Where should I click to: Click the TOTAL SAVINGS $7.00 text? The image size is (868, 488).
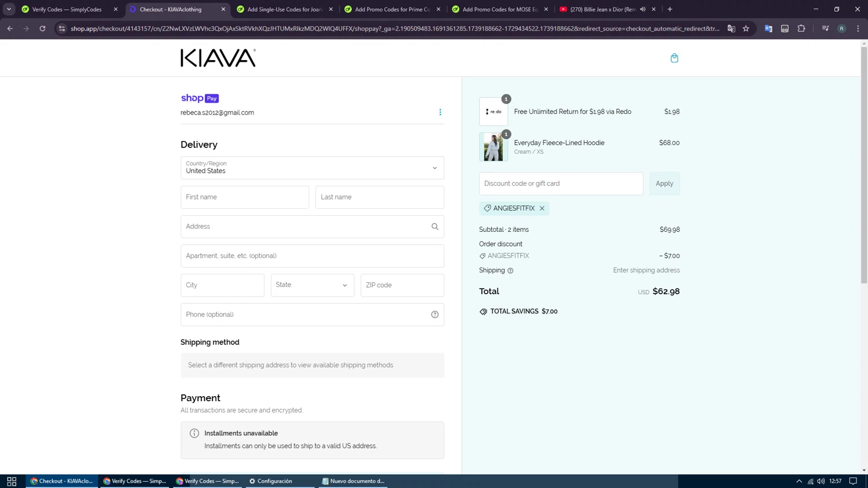tap(524, 312)
